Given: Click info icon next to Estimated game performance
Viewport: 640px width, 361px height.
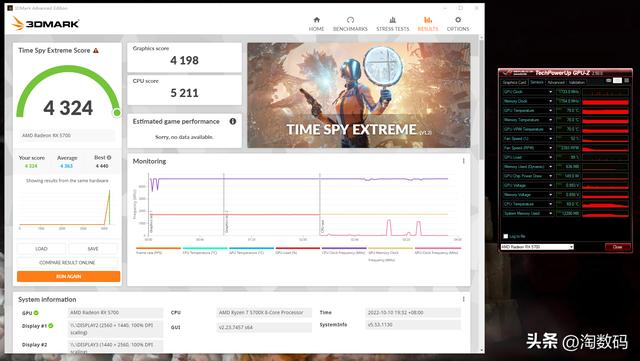Looking at the screenshot, I should click(x=233, y=121).
